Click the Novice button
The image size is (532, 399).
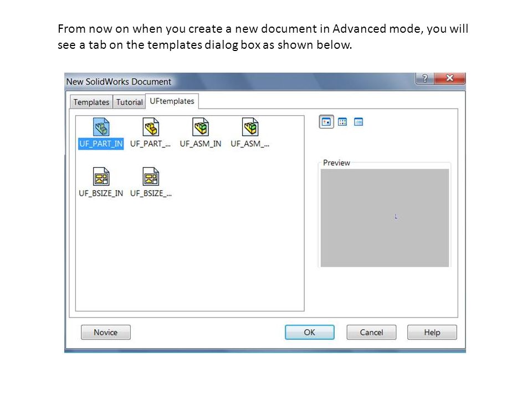(105, 332)
